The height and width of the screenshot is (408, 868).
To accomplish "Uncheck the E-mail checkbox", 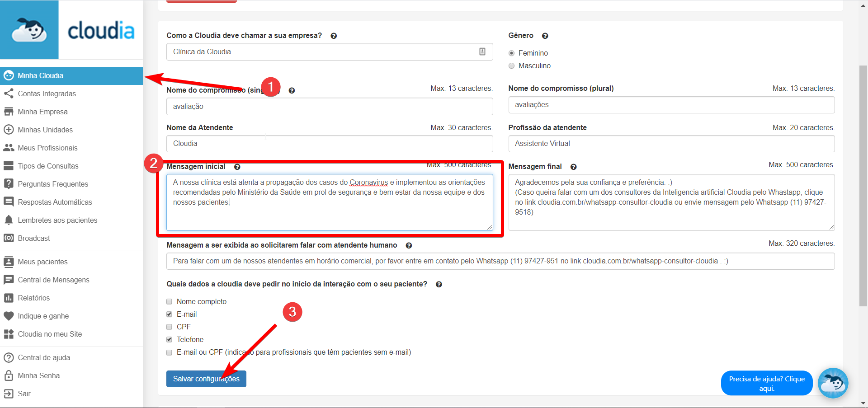I will click(x=170, y=314).
